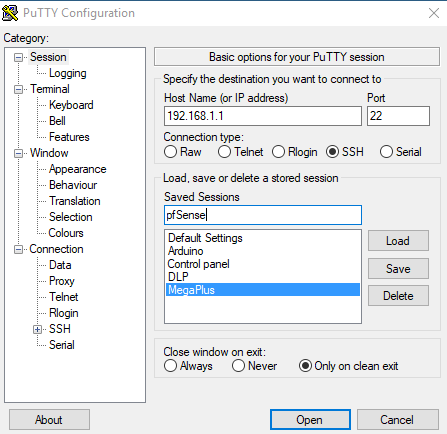
Task: Select Default Settings in sessions list
Action: [205, 238]
